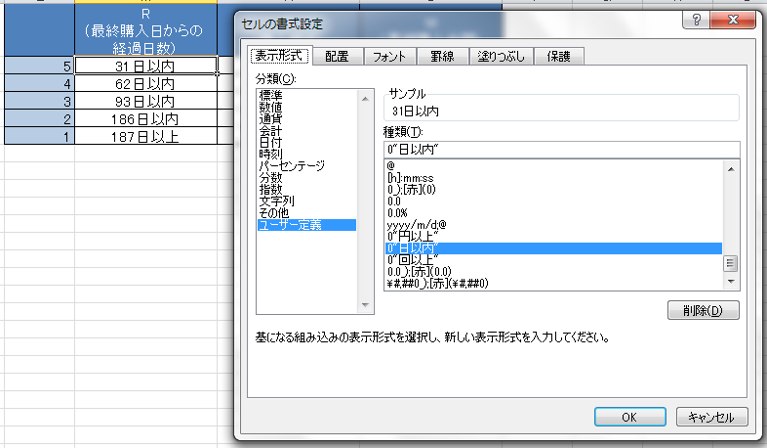Click inside the 種類 format text field
Image resolution: width=767 pixels, height=448 pixels.
pos(560,149)
